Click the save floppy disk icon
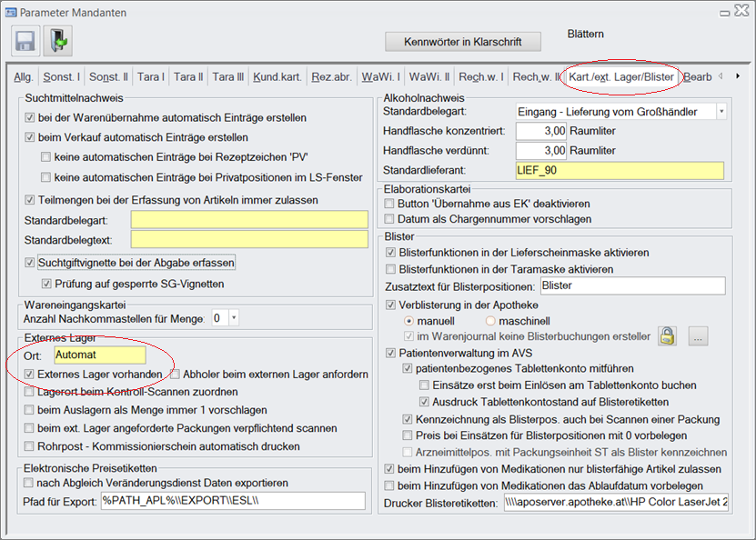756x540 pixels. [x=25, y=41]
